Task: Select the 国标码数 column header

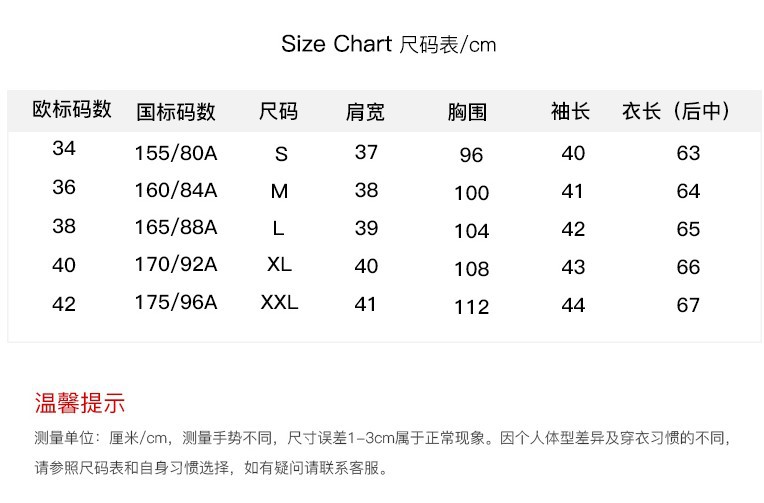Action: pyautogui.click(x=176, y=112)
